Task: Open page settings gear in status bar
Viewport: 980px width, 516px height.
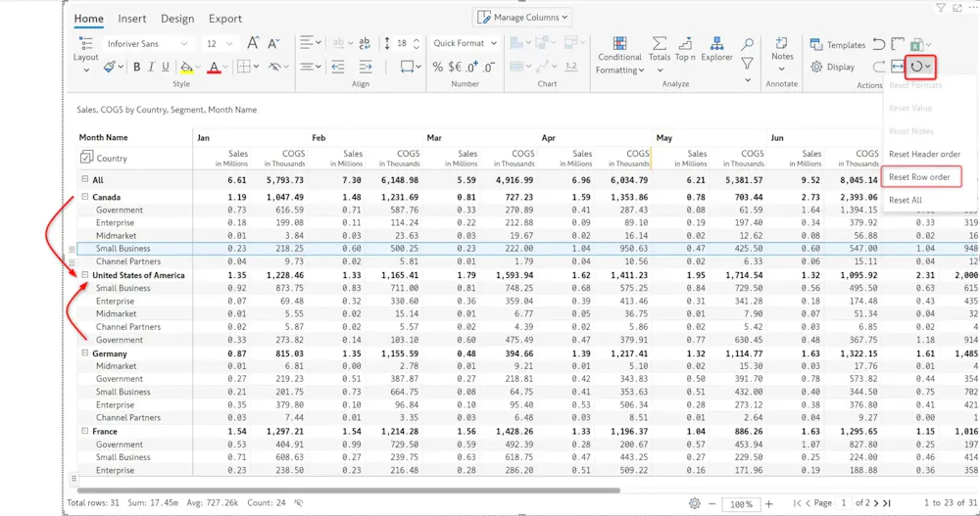Action: point(695,503)
